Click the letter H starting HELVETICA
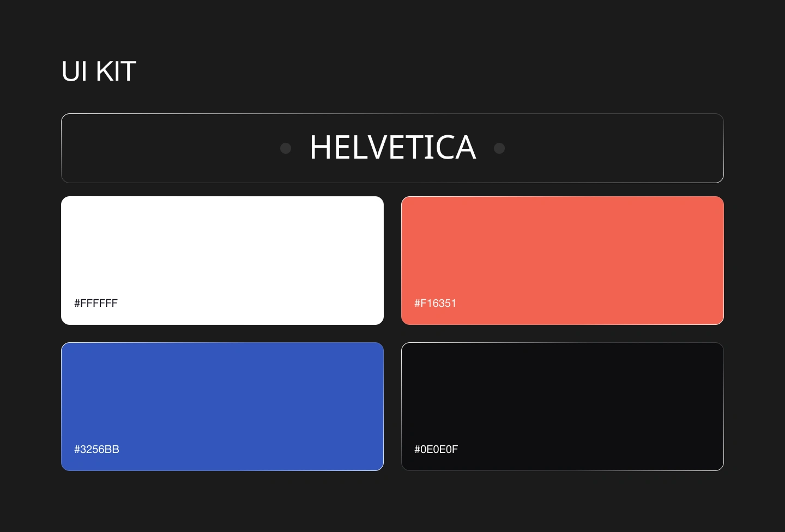 pos(320,148)
